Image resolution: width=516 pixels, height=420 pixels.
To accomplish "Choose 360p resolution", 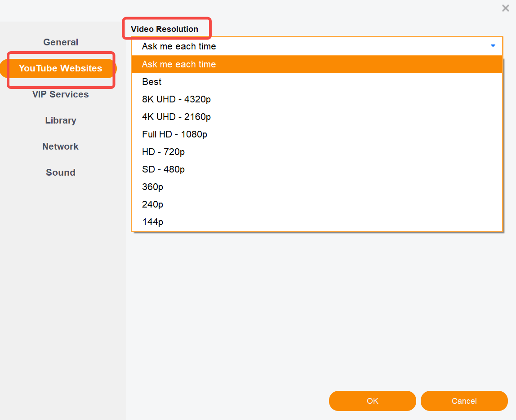I will (x=317, y=187).
